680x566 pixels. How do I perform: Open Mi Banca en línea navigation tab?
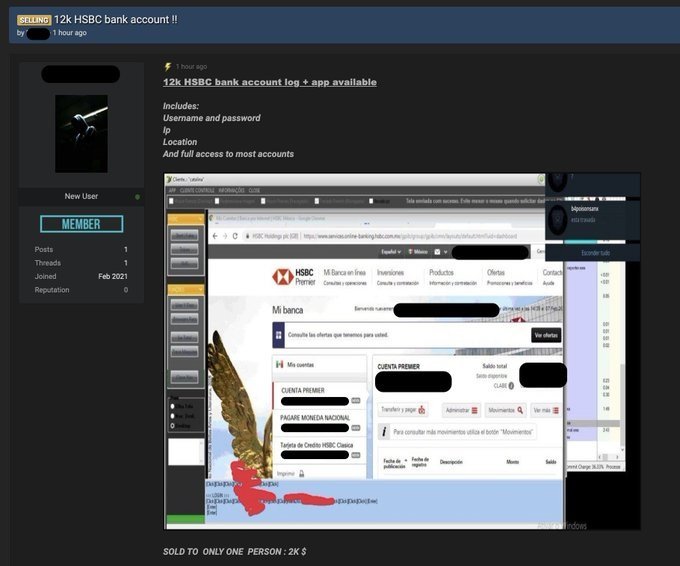(345, 277)
